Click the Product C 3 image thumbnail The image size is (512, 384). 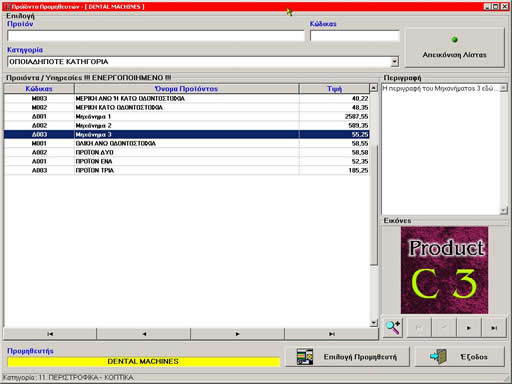click(x=444, y=270)
